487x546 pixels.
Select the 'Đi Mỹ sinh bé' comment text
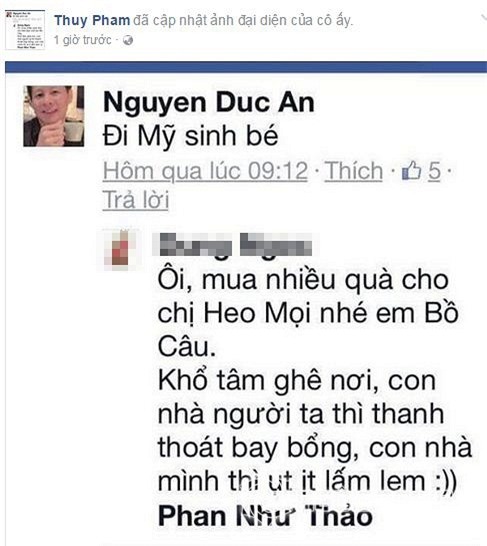tap(191, 136)
